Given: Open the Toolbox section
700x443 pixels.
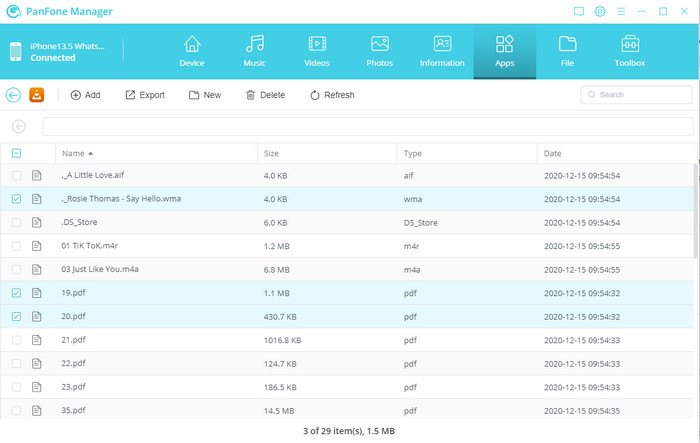Looking at the screenshot, I should pos(630,51).
